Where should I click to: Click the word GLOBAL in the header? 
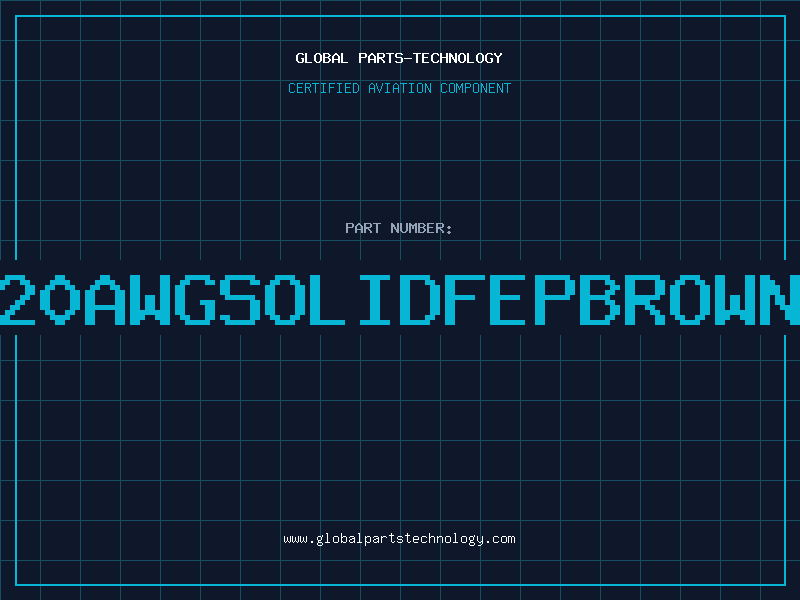(321, 58)
